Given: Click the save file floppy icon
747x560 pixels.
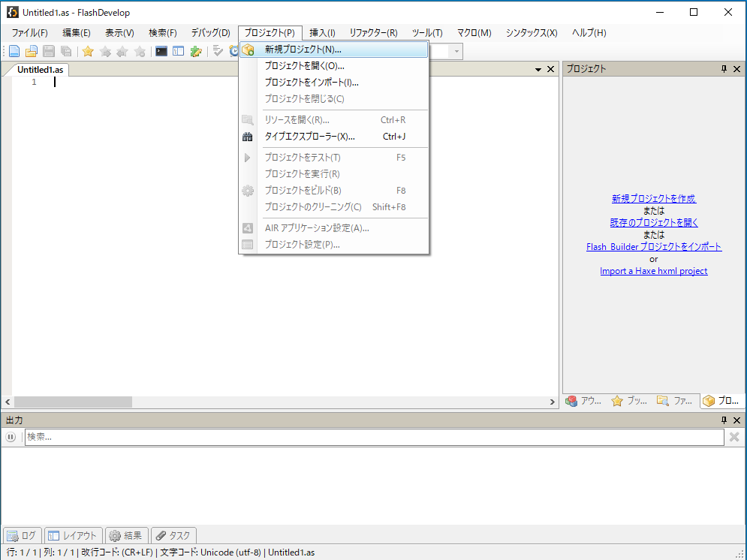Looking at the screenshot, I should point(49,51).
